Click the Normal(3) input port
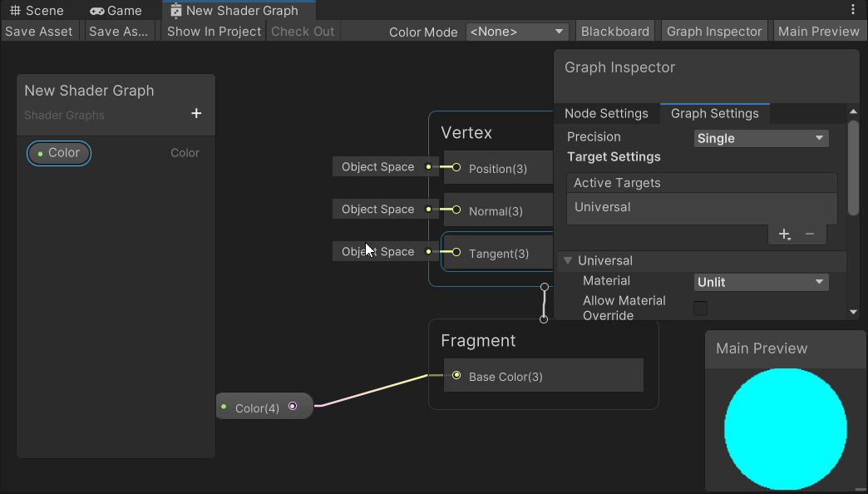 (456, 210)
